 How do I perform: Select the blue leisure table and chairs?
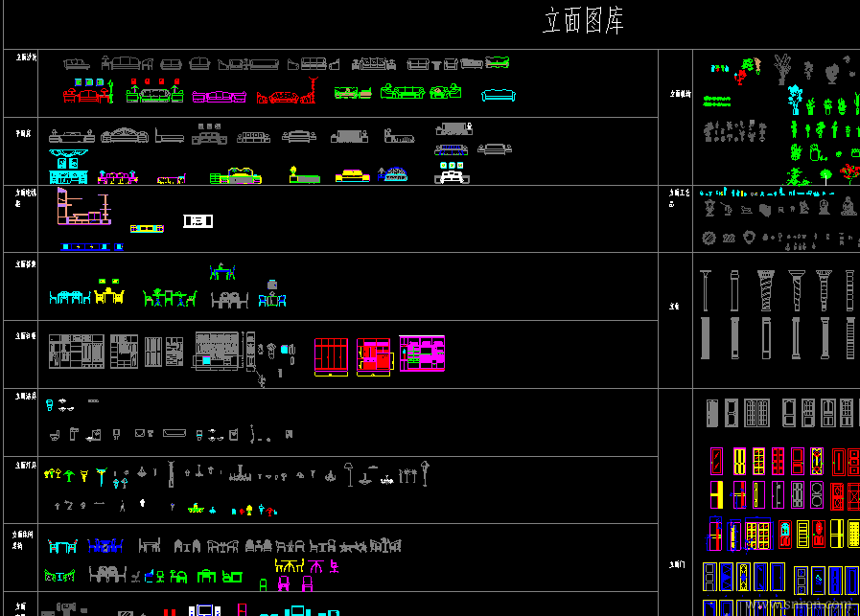(105, 545)
